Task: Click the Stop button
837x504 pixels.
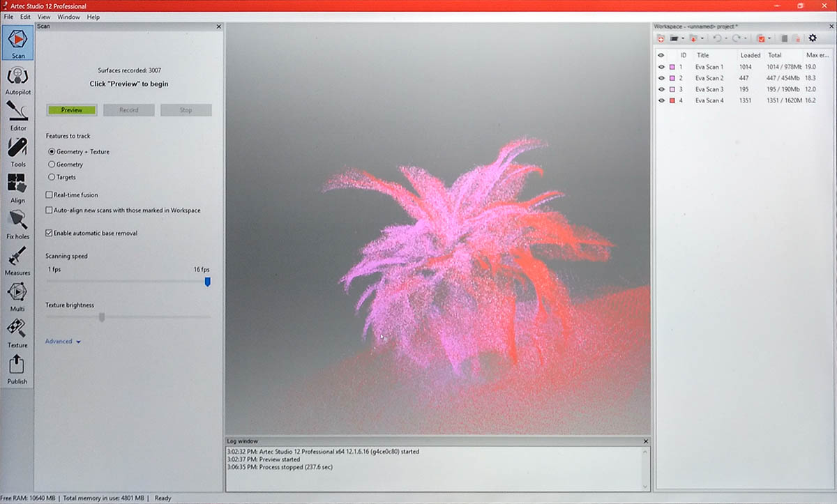Action: coord(186,110)
